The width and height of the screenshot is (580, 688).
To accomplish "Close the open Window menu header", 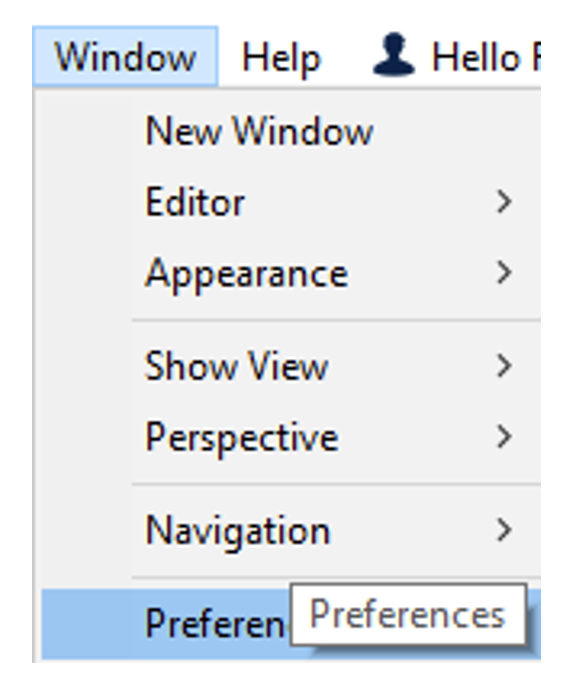I will click(x=125, y=56).
